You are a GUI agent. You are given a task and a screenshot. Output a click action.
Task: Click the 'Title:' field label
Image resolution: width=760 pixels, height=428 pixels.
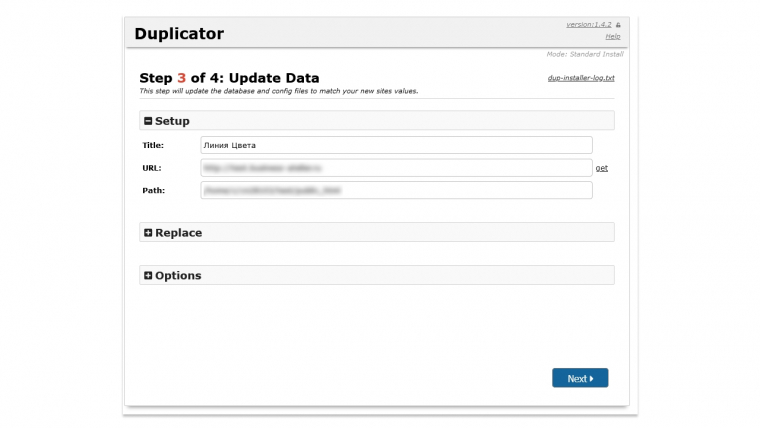point(153,146)
